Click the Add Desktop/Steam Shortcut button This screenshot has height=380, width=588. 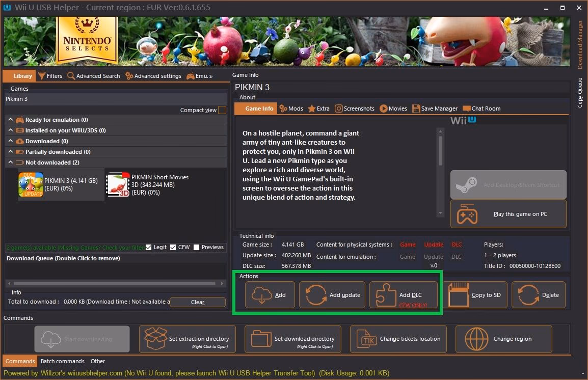tap(508, 185)
